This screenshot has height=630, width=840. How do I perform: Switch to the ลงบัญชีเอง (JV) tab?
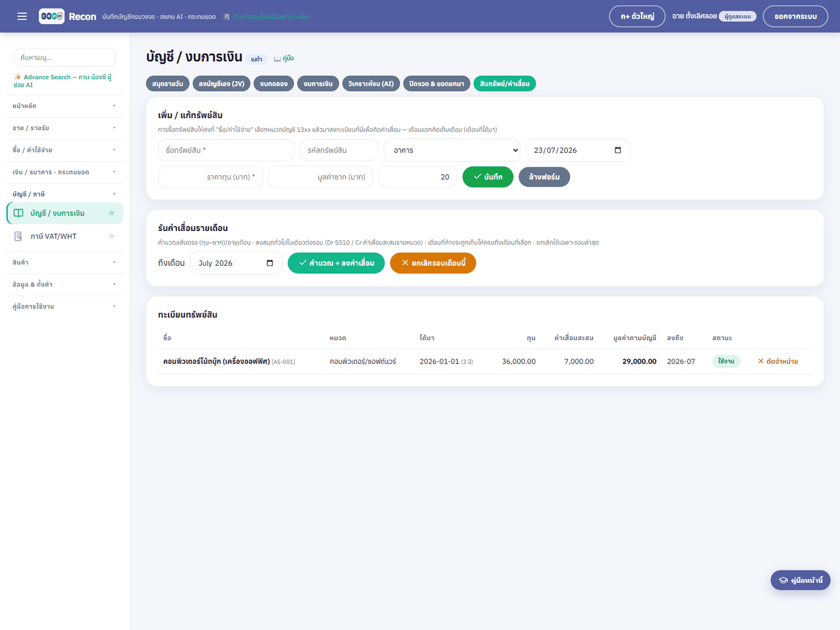point(221,83)
